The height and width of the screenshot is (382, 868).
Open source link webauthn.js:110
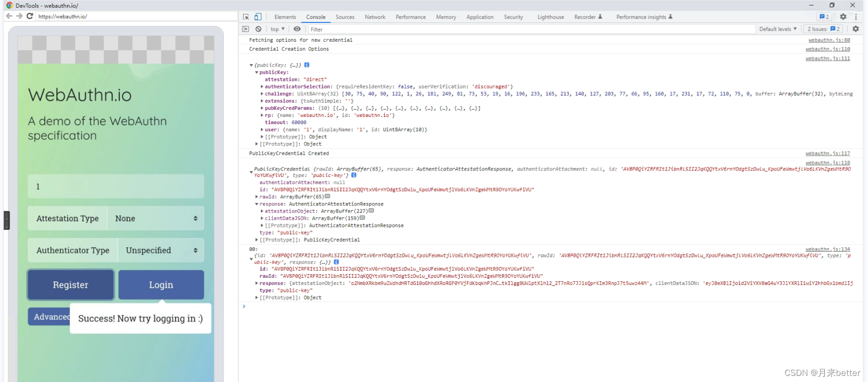pos(827,49)
